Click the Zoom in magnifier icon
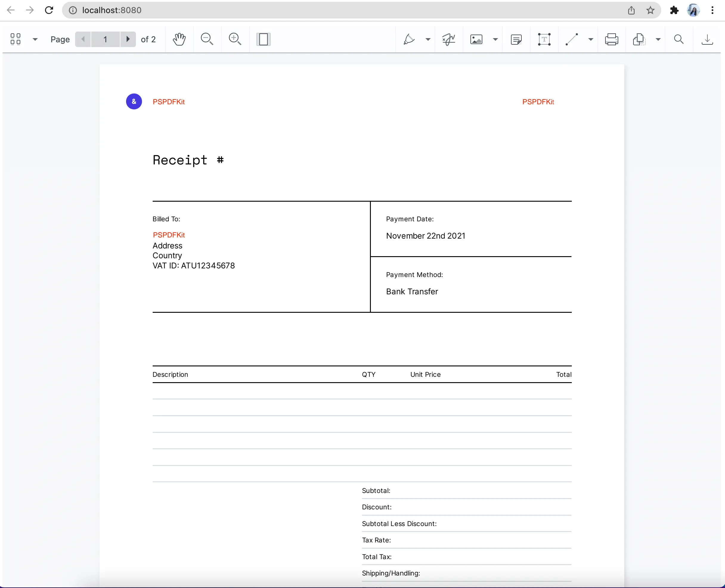 tap(235, 39)
